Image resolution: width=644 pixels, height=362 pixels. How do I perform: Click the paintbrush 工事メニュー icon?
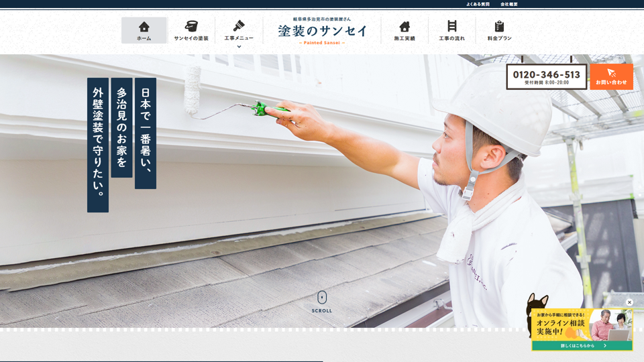[x=239, y=25]
